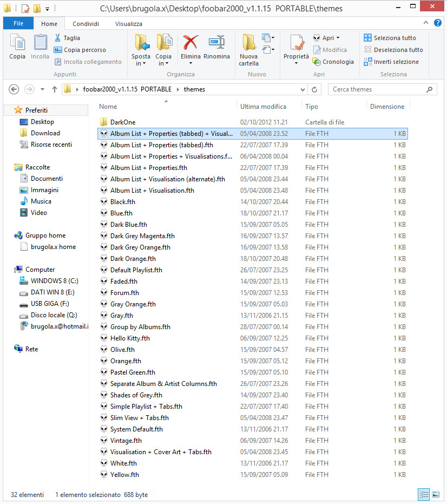447x504 pixels.
Task: Sort by Ultima modifica column header
Action: tap(263, 107)
